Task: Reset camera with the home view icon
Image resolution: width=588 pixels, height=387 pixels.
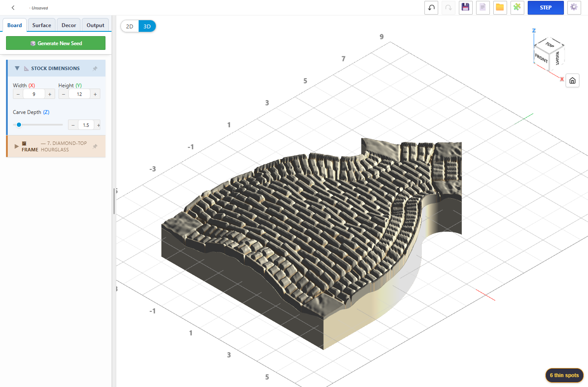Action: click(572, 80)
